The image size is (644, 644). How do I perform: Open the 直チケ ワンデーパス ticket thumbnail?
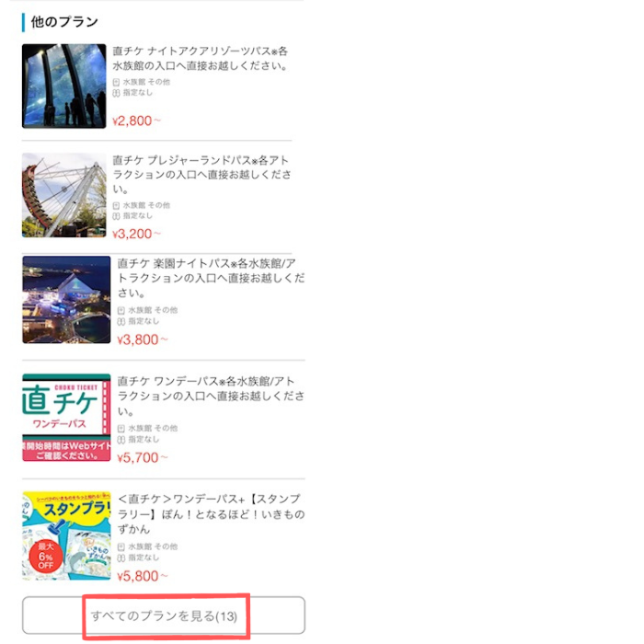66,418
